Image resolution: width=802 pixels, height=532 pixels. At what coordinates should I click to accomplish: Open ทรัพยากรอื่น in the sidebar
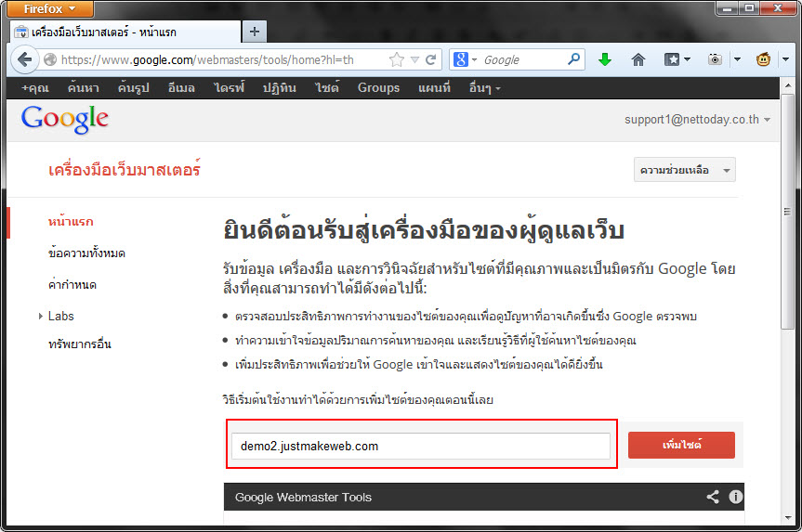[79, 344]
